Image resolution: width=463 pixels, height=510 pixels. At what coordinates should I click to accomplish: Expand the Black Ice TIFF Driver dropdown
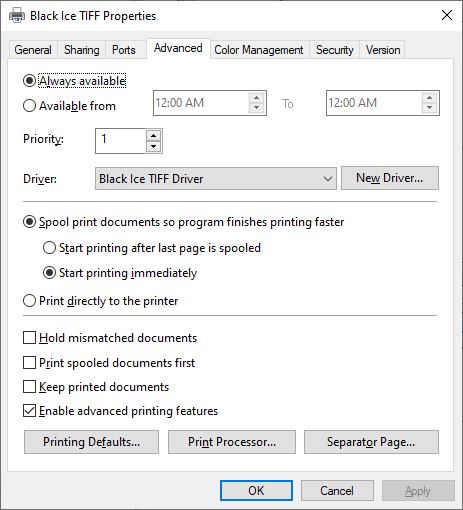point(216,179)
